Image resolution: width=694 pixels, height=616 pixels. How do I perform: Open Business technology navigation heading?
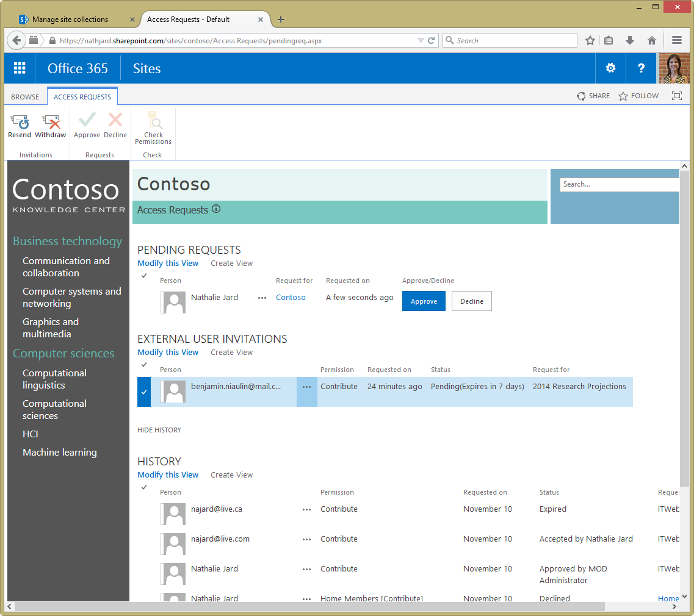[x=67, y=241]
